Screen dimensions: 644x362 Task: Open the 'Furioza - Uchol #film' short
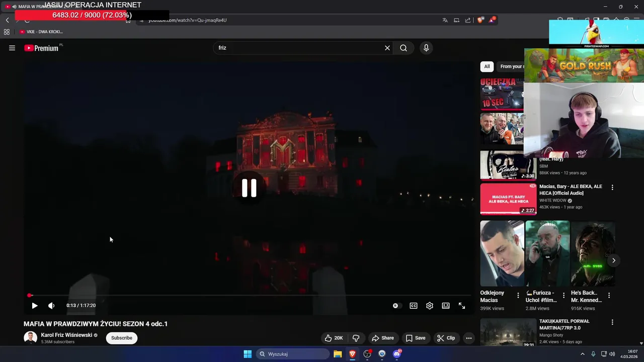pos(547,253)
